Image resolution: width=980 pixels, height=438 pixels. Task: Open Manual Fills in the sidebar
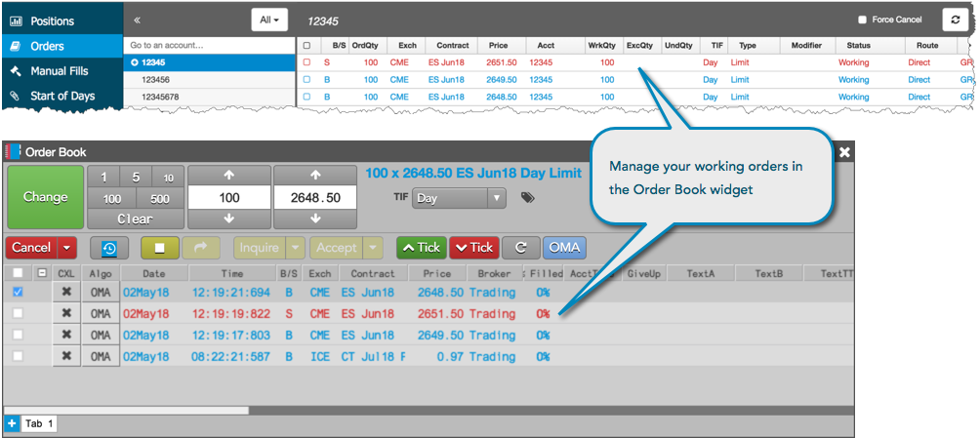(x=61, y=71)
